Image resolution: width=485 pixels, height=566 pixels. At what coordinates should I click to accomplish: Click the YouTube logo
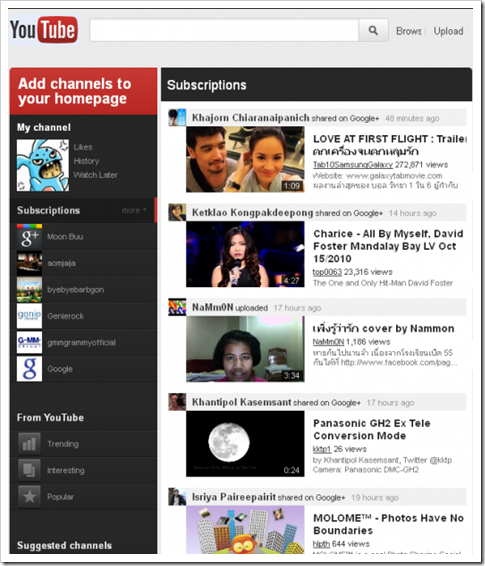44,30
